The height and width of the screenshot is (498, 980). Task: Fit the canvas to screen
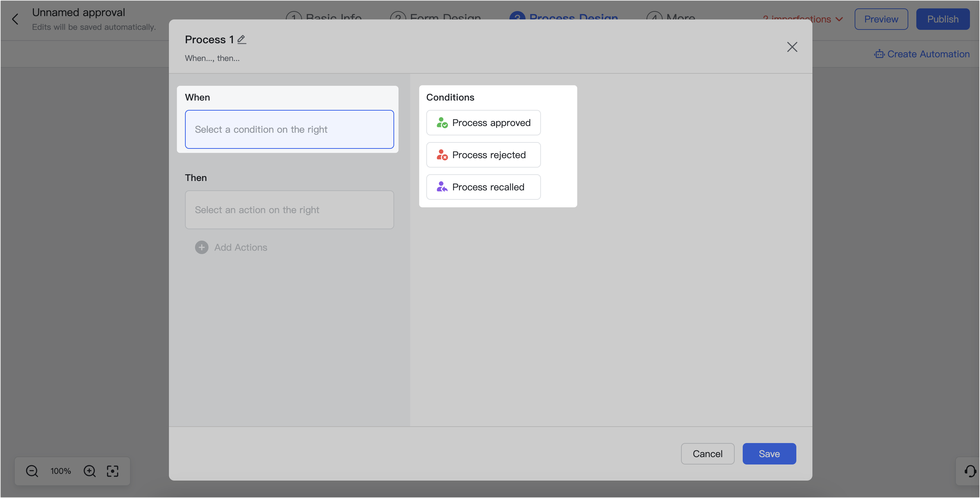coord(113,471)
